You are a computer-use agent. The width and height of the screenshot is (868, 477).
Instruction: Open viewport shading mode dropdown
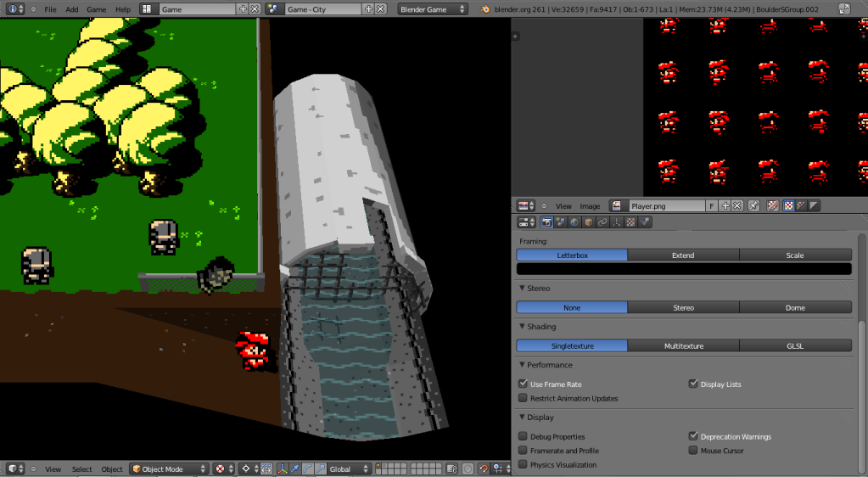[224, 469]
